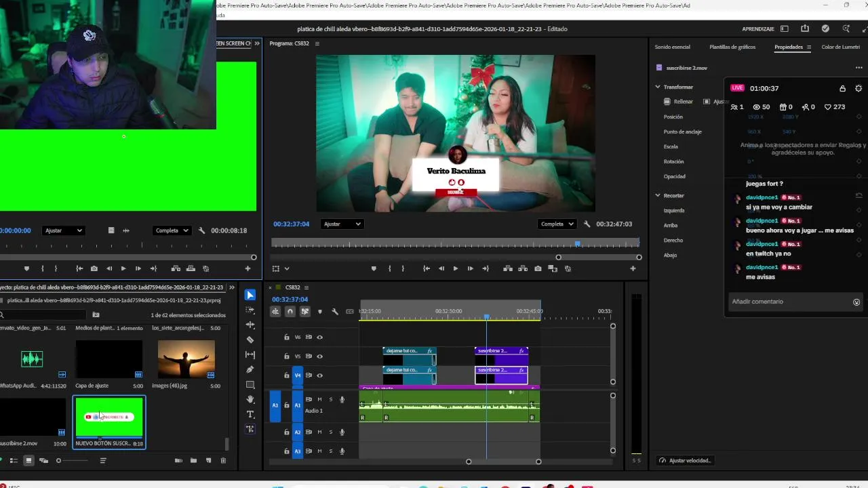Image resolution: width=868 pixels, height=488 pixels.
Task: Solo the A2 audio track
Action: tap(331, 432)
